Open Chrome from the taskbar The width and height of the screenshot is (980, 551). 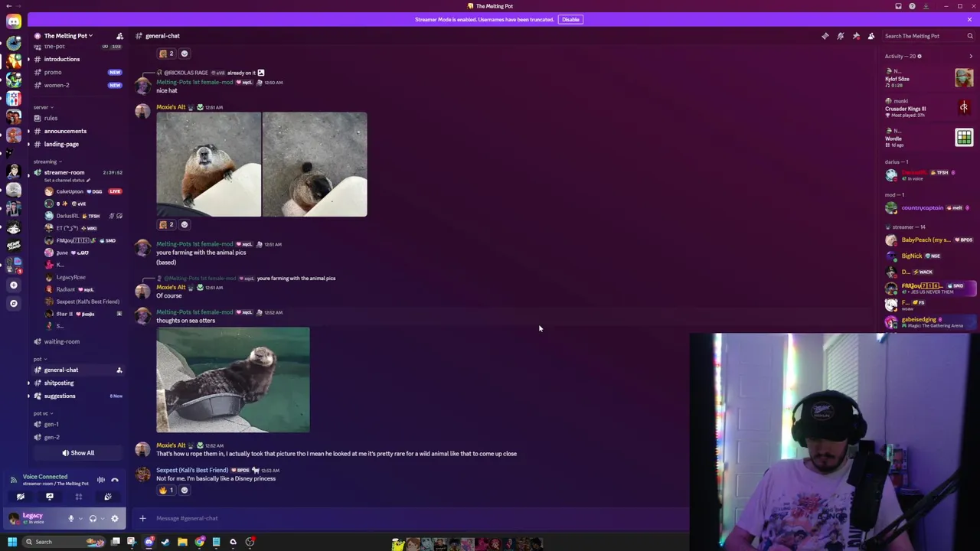coord(199,542)
